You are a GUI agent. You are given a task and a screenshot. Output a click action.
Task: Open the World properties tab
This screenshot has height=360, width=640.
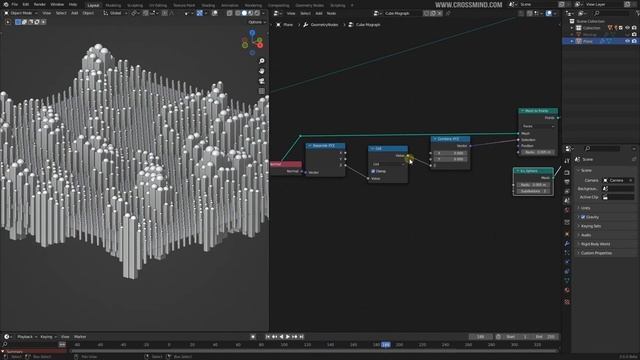[x=567, y=211]
